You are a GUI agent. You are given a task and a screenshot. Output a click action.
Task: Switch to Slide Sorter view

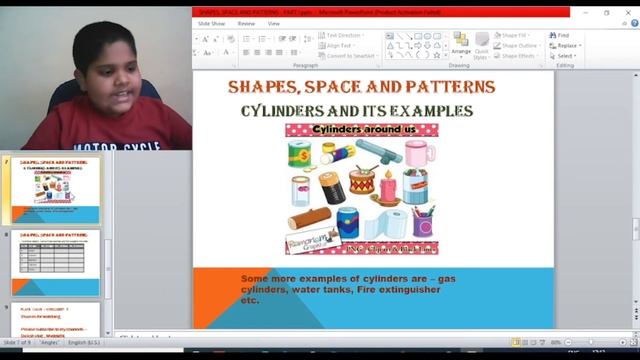click(525, 342)
